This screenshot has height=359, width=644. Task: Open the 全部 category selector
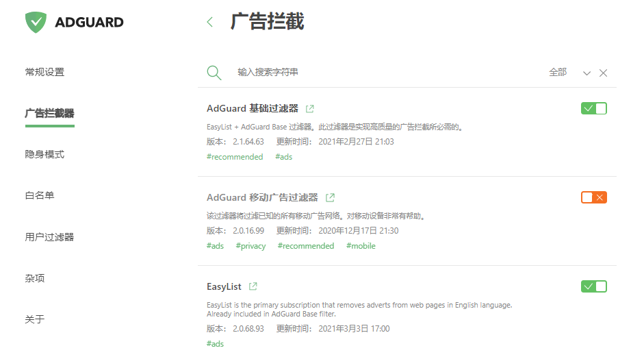558,73
